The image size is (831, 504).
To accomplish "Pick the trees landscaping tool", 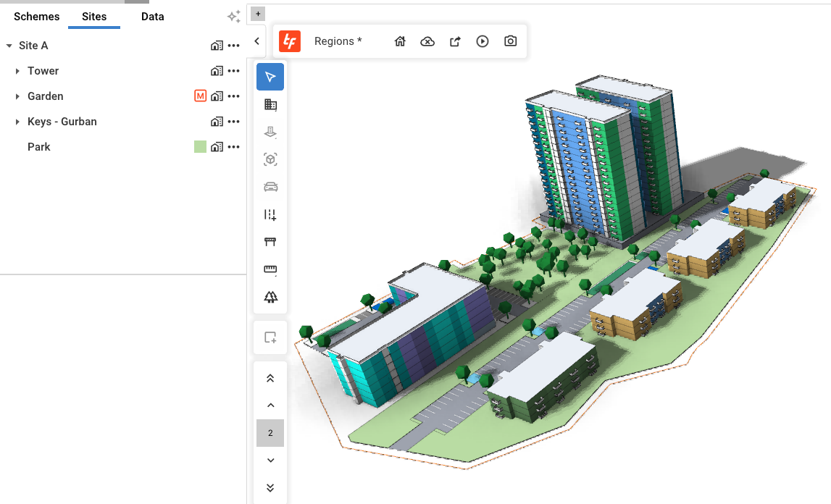I will pos(270,297).
